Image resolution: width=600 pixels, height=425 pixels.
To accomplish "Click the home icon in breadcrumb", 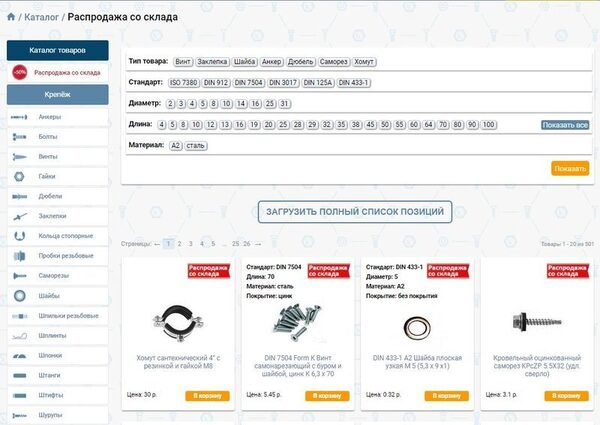I will click(10, 17).
